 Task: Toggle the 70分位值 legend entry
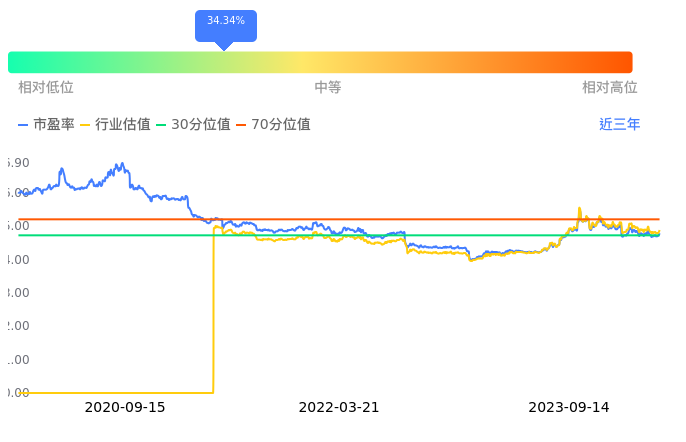tap(273, 125)
